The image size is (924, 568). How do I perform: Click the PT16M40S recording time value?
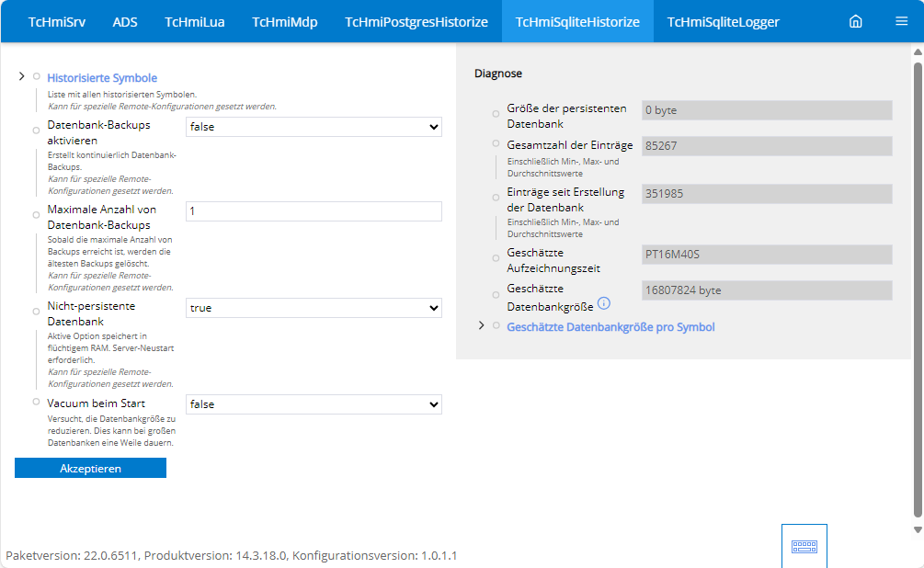pyautogui.click(x=767, y=254)
